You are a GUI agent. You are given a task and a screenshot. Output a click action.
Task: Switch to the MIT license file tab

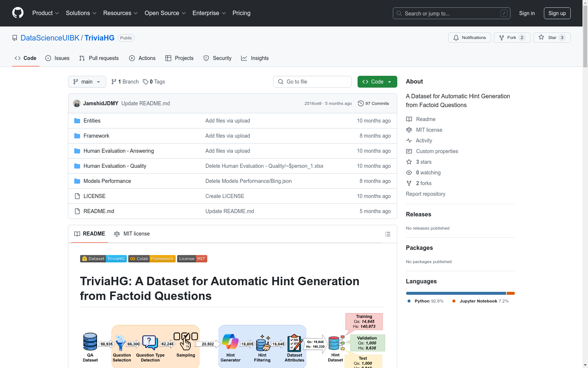point(132,234)
